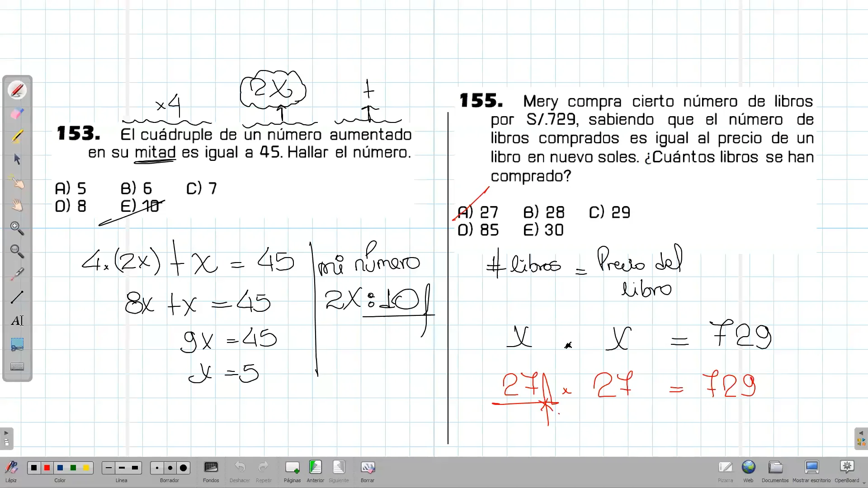868x488 pixels.
Task: Pick the green pen color
Action: click(73, 468)
